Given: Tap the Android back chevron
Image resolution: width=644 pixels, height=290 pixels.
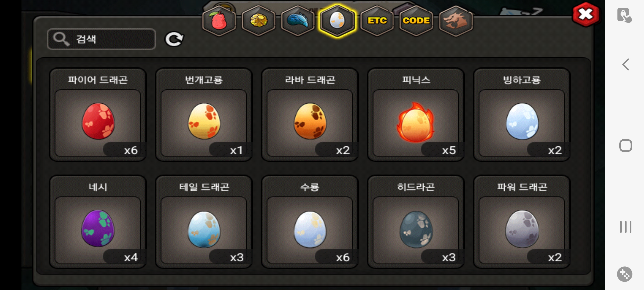Looking at the screenshot, I should pyautogui.click(x=626, y=64).
